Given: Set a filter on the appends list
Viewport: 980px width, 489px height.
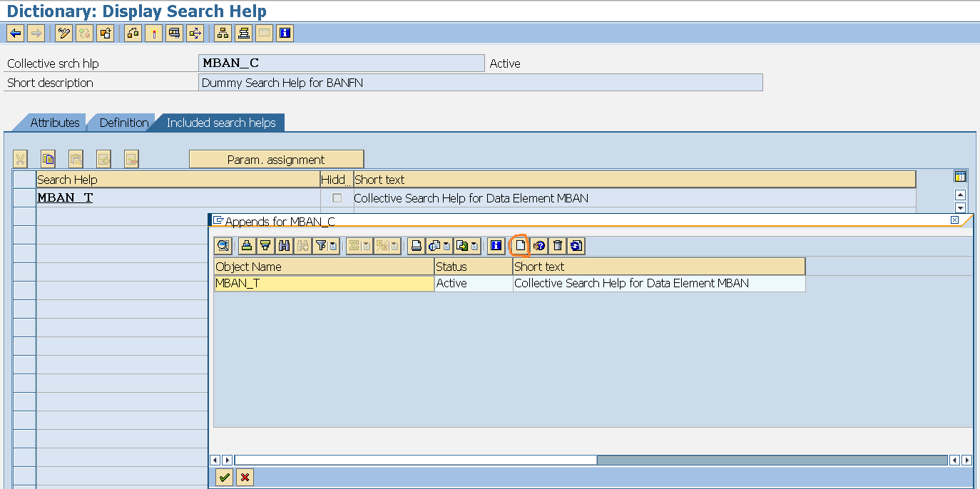Looking at the screenshot, I should coord(322,246).
